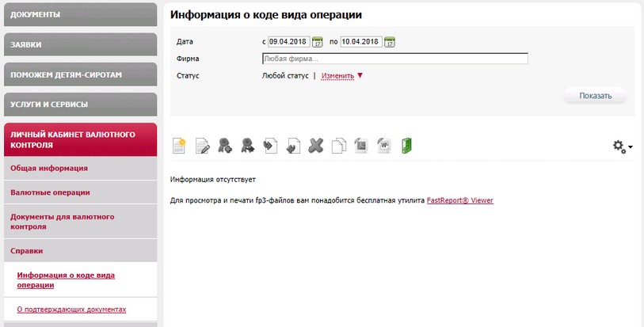
Task: Click the copy document icon
Action: 338,146
